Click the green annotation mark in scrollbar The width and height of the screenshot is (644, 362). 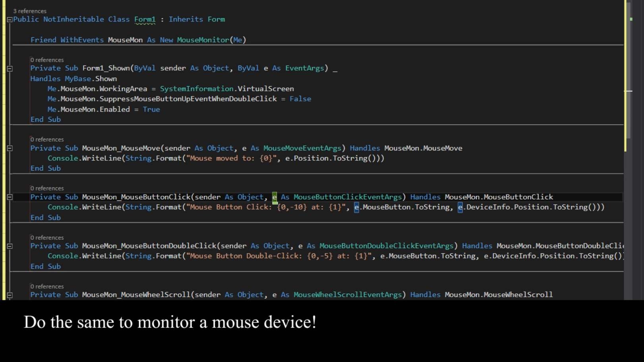click(x=632, y=19)
